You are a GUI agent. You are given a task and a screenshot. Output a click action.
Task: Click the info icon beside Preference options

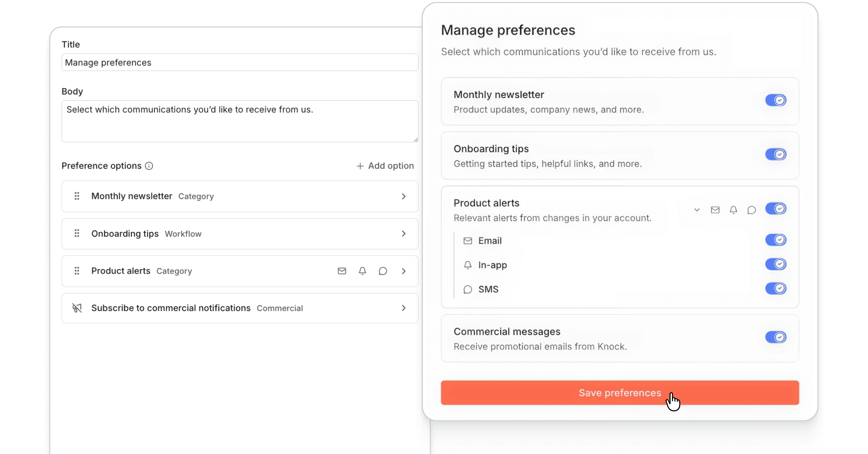click(149, 166)
